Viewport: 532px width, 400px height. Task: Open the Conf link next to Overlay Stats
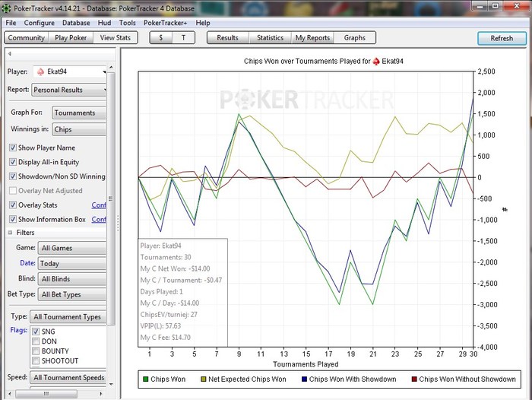(x=99, y=205)
